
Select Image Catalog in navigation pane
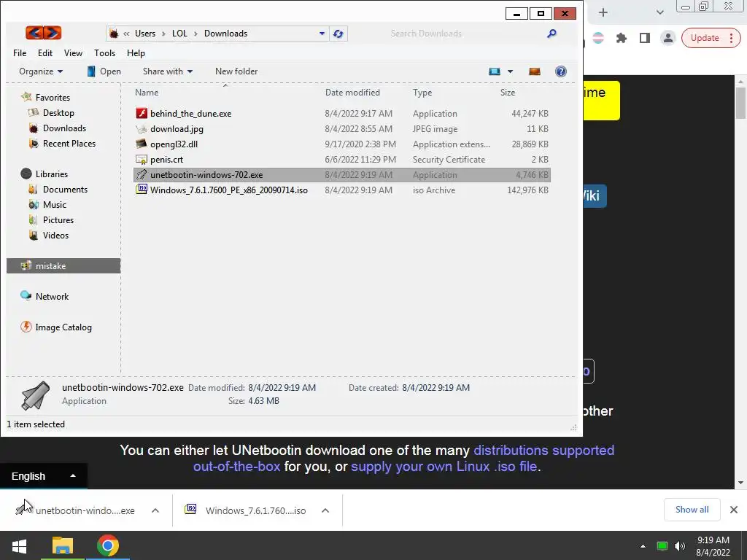coord(63,327)
